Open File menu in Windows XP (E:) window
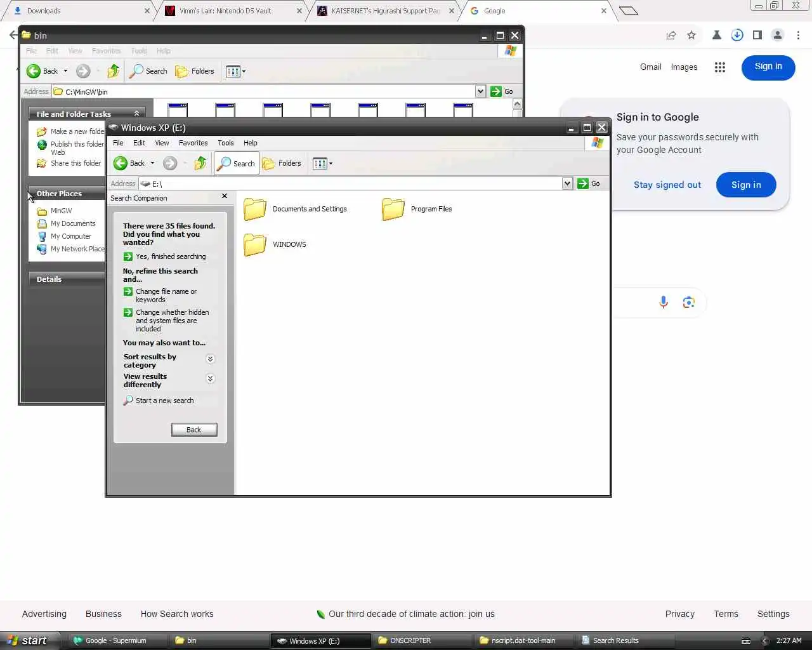 118,143
